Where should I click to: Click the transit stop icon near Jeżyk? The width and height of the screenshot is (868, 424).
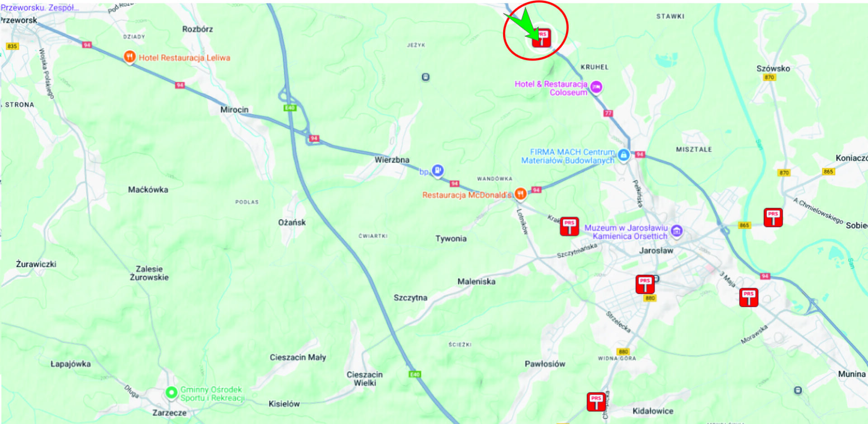(425, 77)
